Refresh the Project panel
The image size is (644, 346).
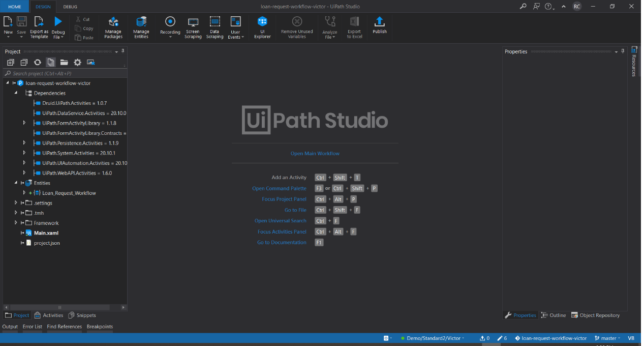tap(37, 62)
